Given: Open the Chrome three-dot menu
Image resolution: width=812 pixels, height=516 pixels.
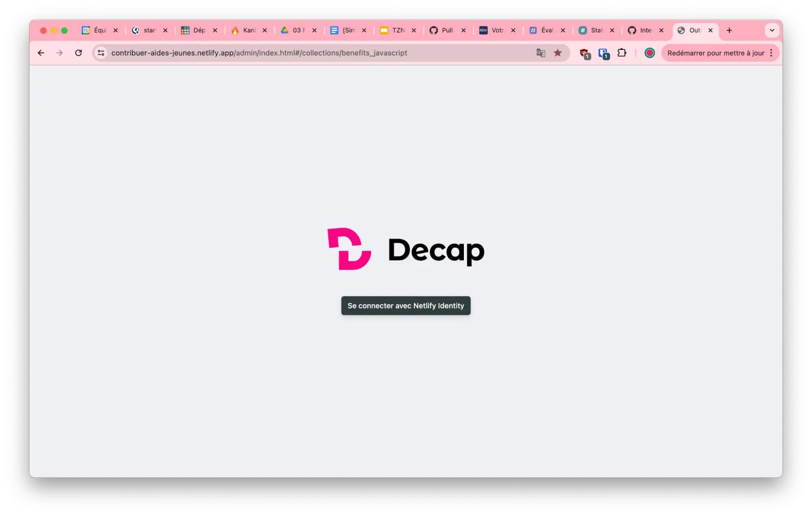Looking at the screenshot, I should (x=771, y=53).
